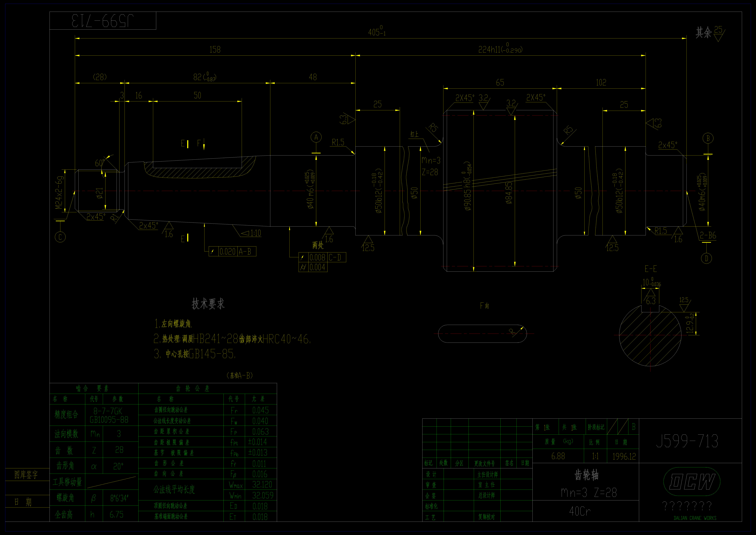
Task: Select the mass value 6.88
Action: pos(558,456)
